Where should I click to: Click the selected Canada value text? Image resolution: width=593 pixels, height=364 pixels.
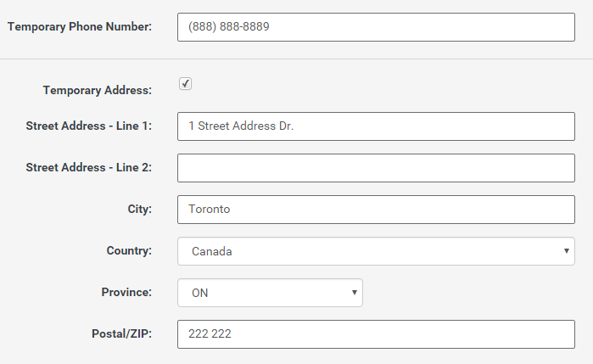click(212, 252)
